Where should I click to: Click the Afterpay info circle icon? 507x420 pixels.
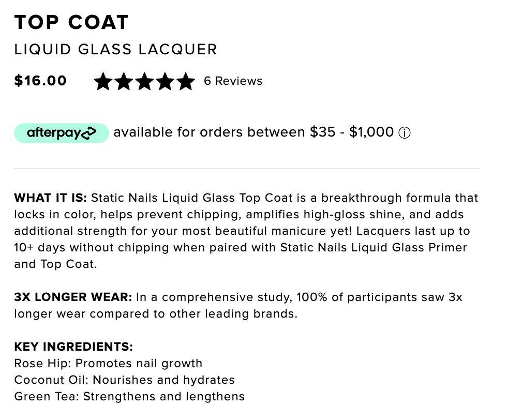[x=404, y=132]
